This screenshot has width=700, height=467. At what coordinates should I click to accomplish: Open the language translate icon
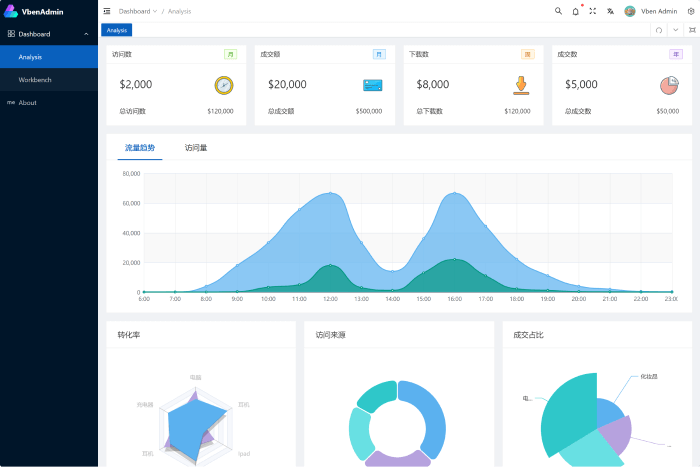click(610, 11)
